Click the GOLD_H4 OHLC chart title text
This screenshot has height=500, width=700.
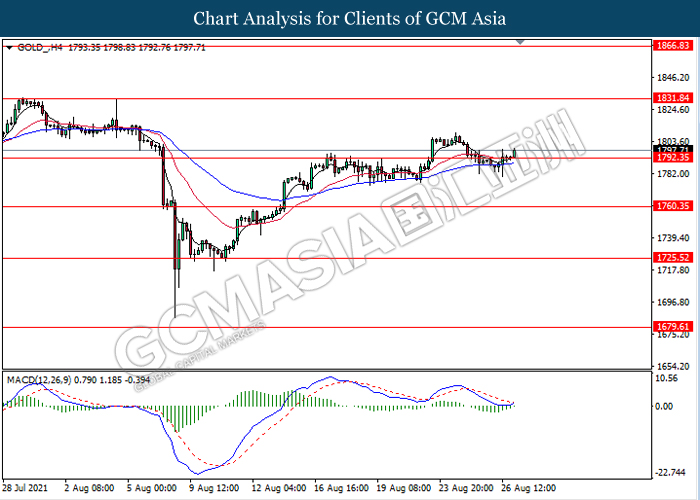pos(111,47)
